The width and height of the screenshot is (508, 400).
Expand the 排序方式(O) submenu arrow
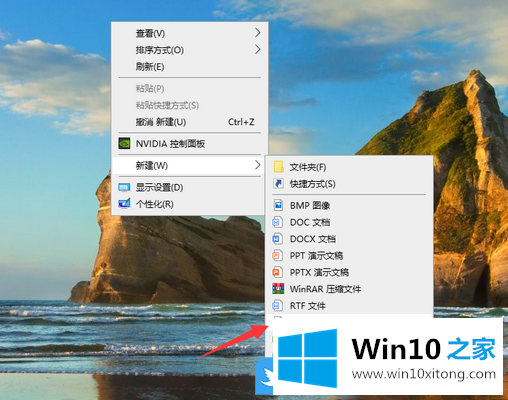(x=257, y=49)
